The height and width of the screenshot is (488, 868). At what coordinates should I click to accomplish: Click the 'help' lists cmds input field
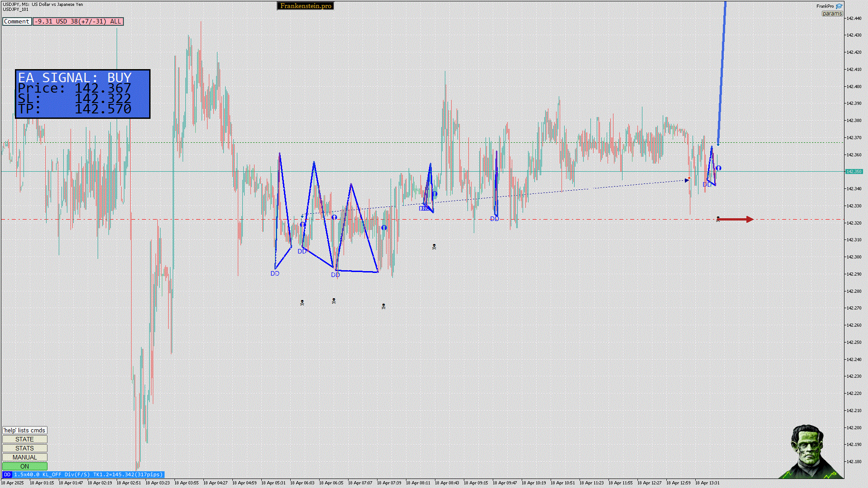(x=24, y=430)
